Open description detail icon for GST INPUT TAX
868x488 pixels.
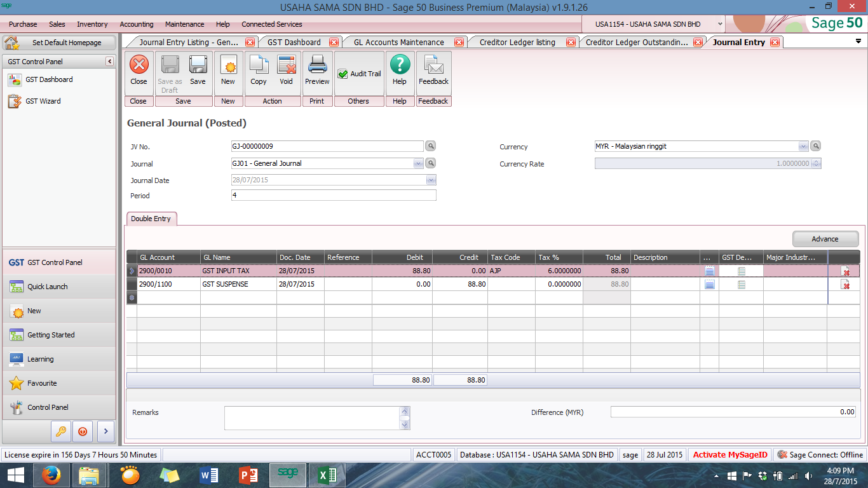tap(710, 271)
